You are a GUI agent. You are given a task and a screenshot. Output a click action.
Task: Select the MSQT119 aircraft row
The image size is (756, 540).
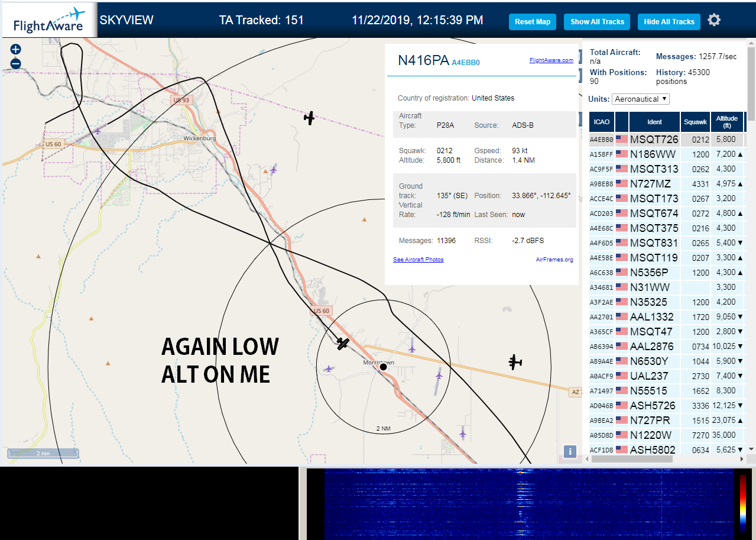pyautogui.click(x=666, y=258)
